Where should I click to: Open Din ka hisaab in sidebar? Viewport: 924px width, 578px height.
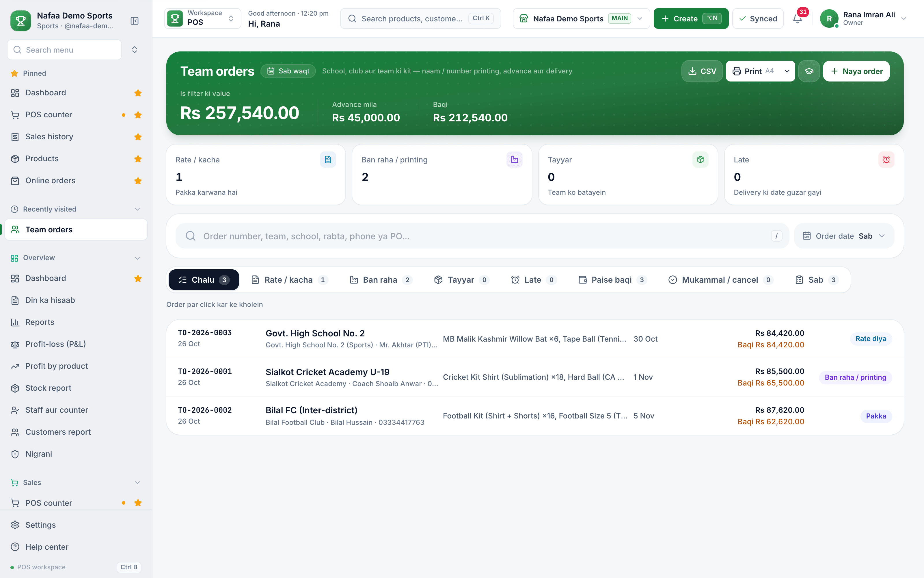click(76, 300)
